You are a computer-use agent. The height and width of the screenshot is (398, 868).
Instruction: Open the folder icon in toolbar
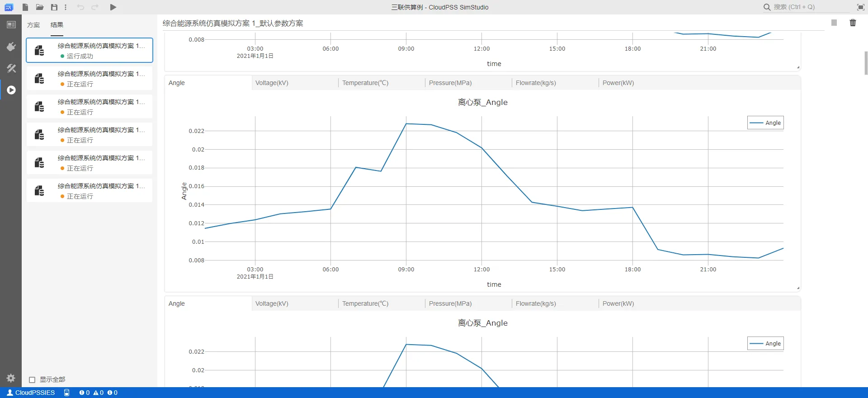(x=40, y=7)
